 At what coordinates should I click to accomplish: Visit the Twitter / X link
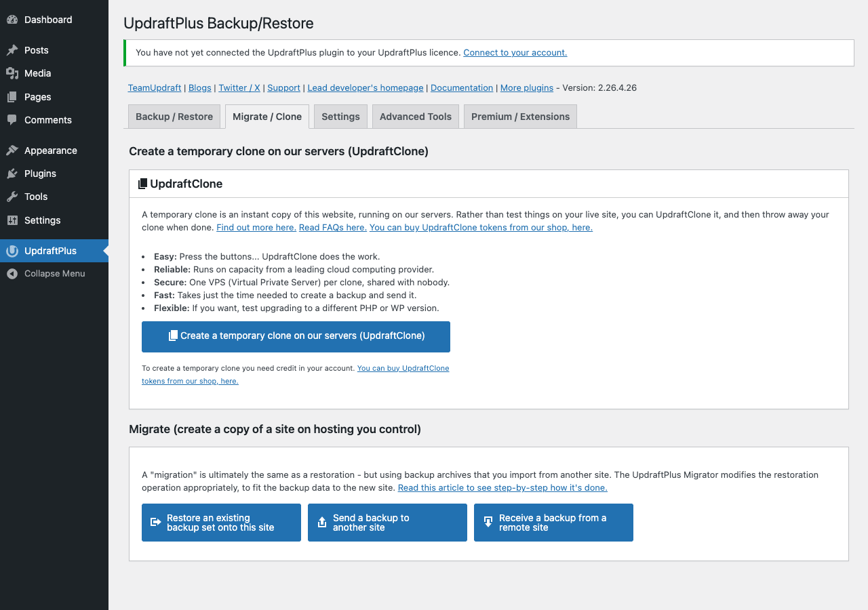point(239,88)
